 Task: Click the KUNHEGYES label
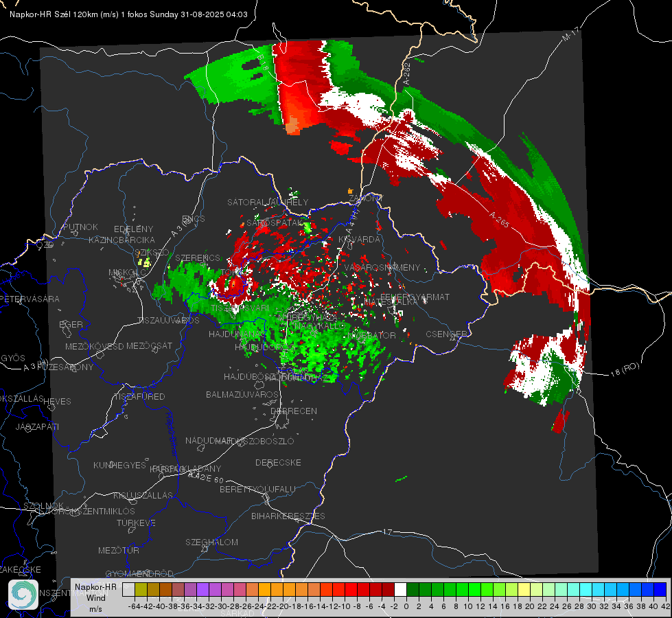point(119,466)
